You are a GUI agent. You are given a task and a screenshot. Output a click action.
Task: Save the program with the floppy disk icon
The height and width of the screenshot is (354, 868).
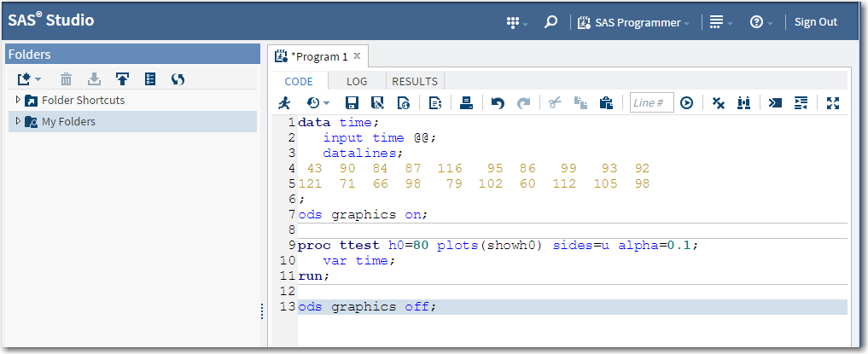352,103
